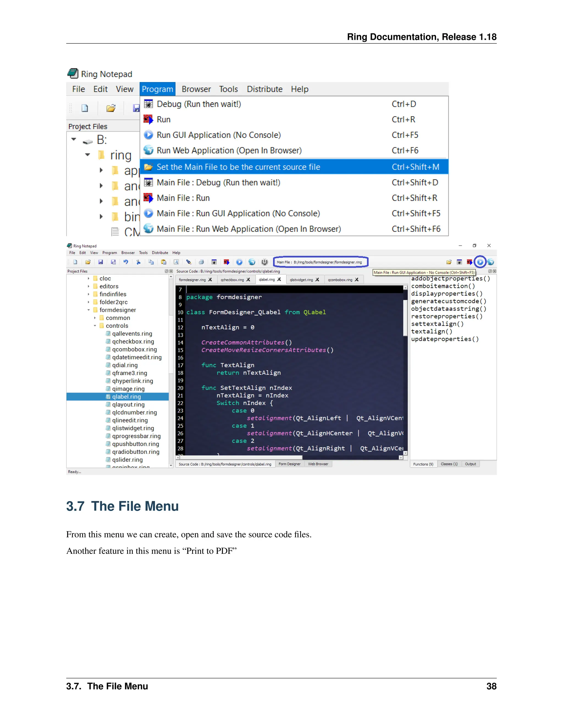Viewport: 563px width, 728px height.
Task: Open the Font icon with letter A
Action: (176, 262)
